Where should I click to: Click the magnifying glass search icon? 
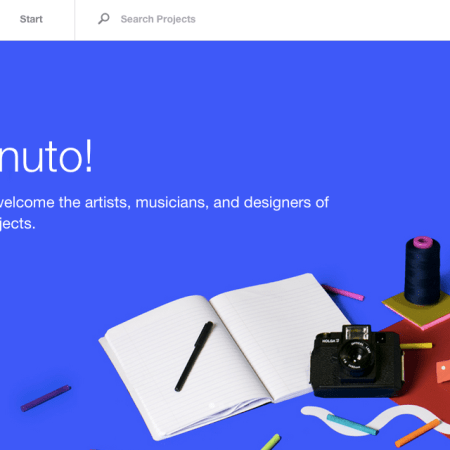coord(104,19)
